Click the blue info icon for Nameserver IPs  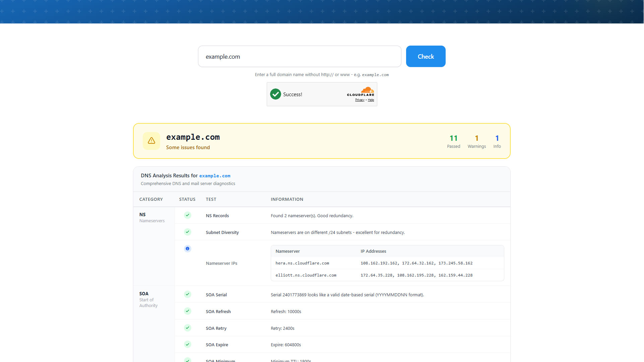click(x=187, y=248)
